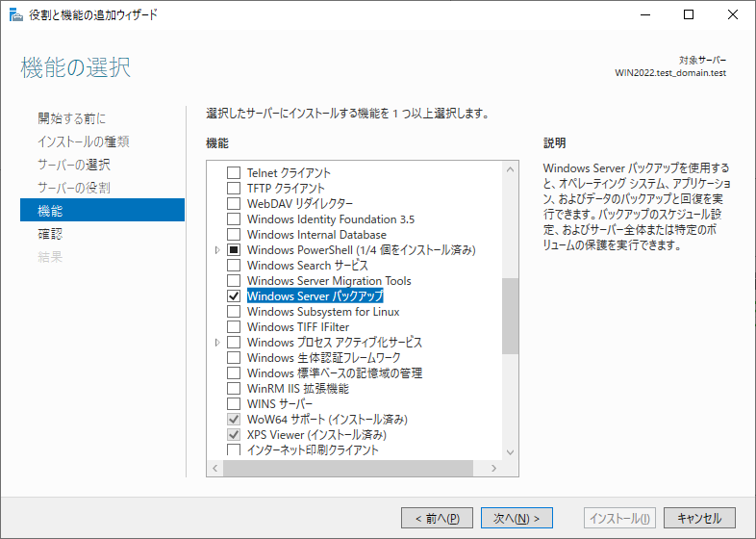Check Windows Identity Foundation 3.5 checkbox

point(234,219)
